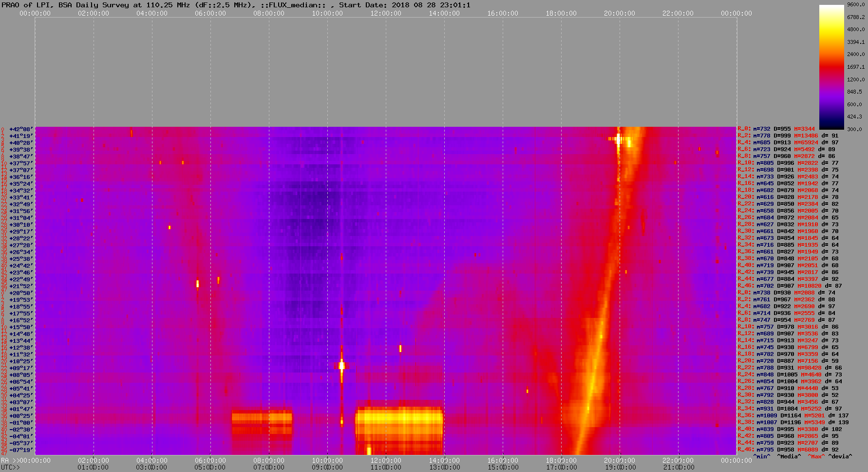Click the UTC tick label 13:00:00

pos(444,468)
